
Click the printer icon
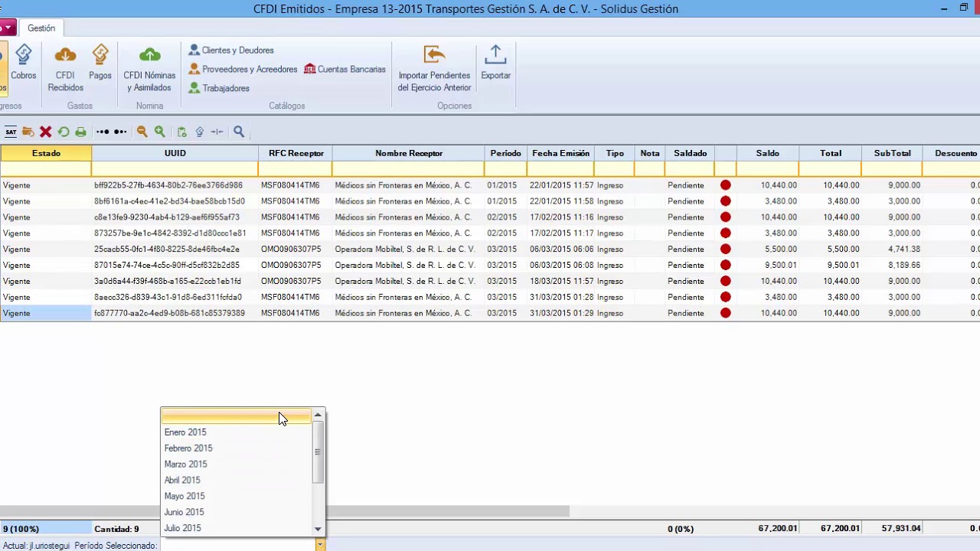pos(81,132)
